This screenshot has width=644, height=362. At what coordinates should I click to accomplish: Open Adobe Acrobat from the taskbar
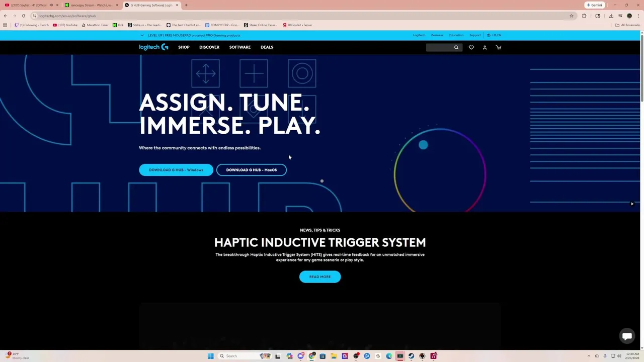[433, 356]
